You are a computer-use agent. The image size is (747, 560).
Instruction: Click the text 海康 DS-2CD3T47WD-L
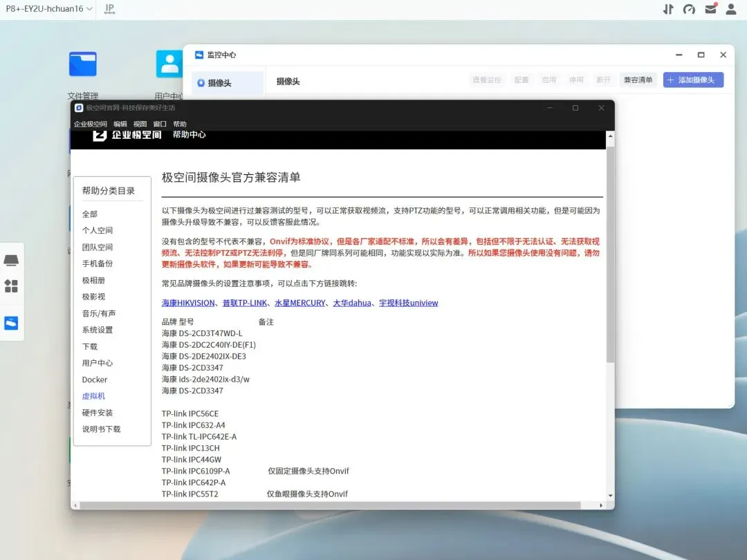tap(202, 333)
